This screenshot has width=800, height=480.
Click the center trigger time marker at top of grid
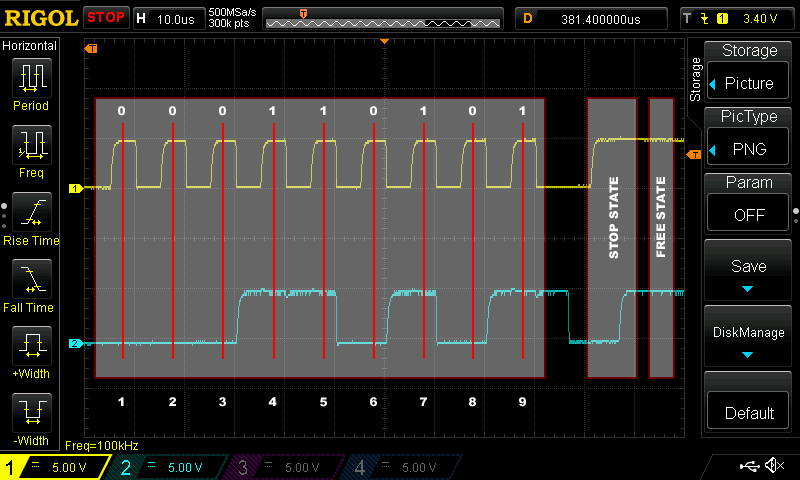point(385,41)
